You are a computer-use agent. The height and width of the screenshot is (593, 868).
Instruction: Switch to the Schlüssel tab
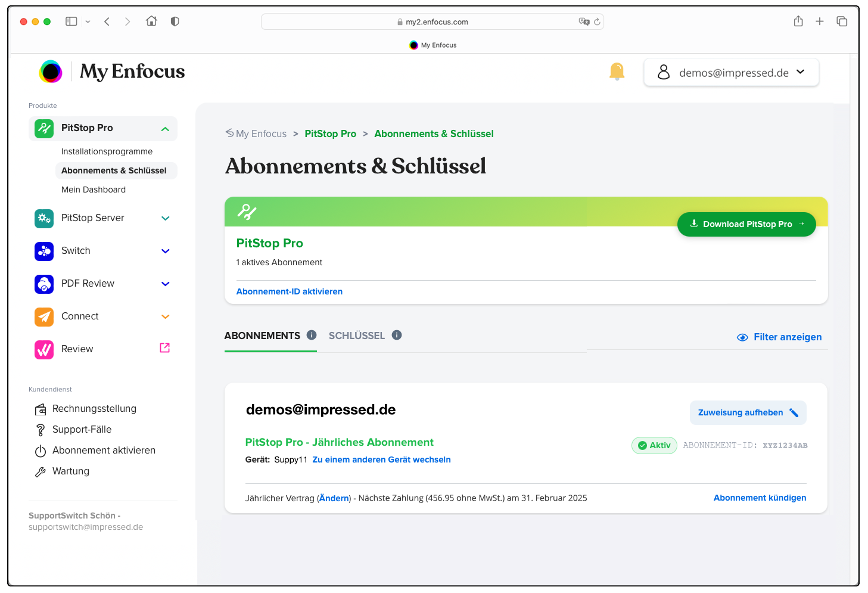(357, 336)
